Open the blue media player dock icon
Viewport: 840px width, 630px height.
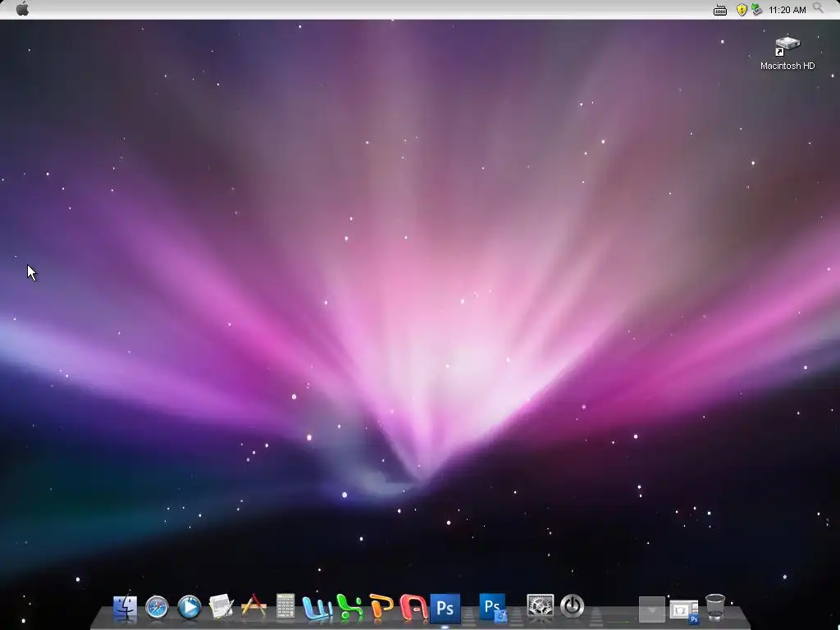pos(189,608)
